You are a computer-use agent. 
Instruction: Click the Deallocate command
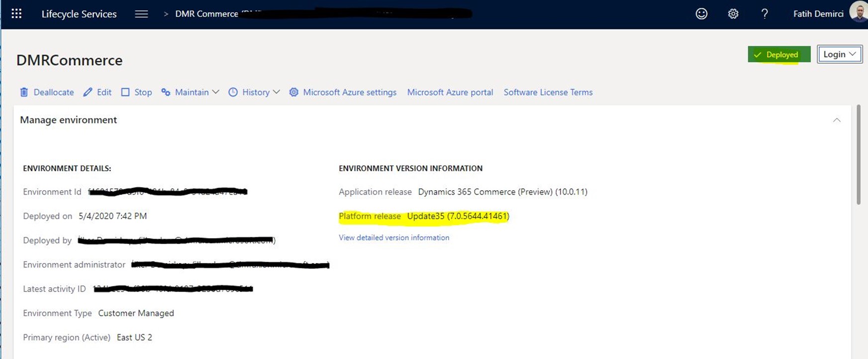[54, 92]
